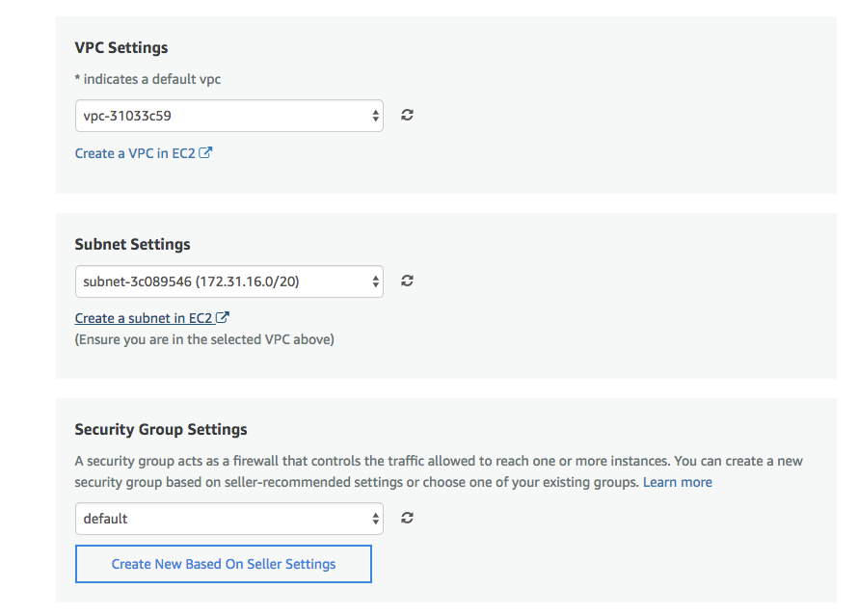This screenshot has height=616, width=858.
Task: Expand the default security group options
Action: coord(228,518)
